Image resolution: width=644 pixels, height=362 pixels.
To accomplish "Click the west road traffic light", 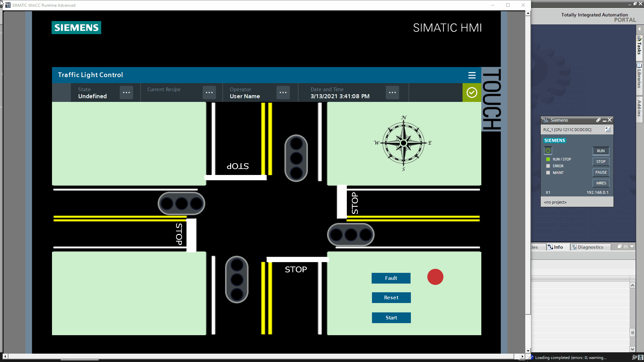I will coord(181,203).
